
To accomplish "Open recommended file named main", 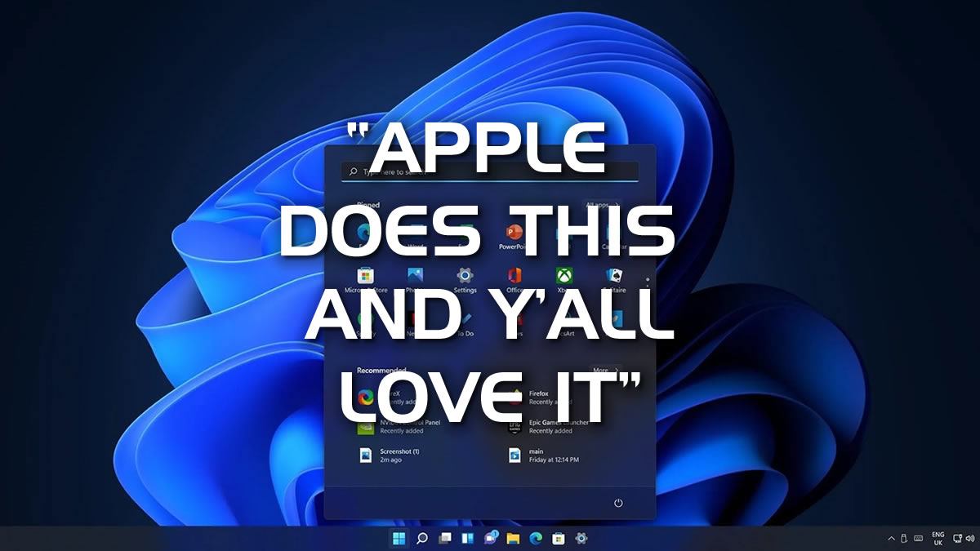I will pos(543,455).
